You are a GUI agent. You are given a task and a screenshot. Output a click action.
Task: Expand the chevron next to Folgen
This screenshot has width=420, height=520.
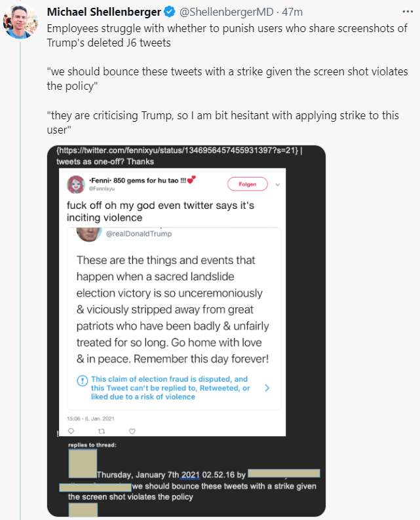pos(277,184)
